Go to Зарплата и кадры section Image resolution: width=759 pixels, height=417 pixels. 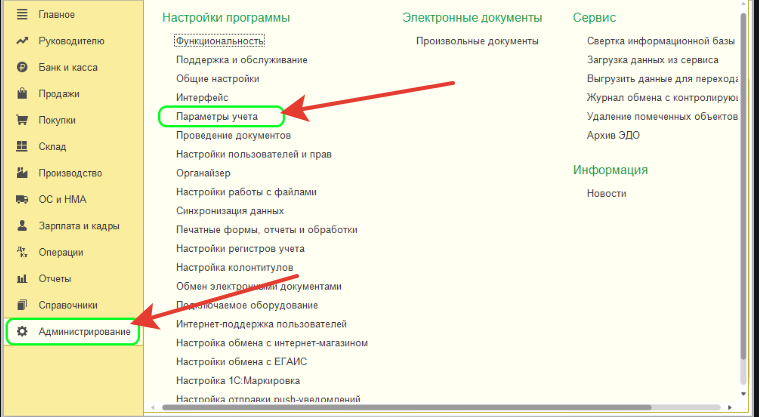click(79, 226)
